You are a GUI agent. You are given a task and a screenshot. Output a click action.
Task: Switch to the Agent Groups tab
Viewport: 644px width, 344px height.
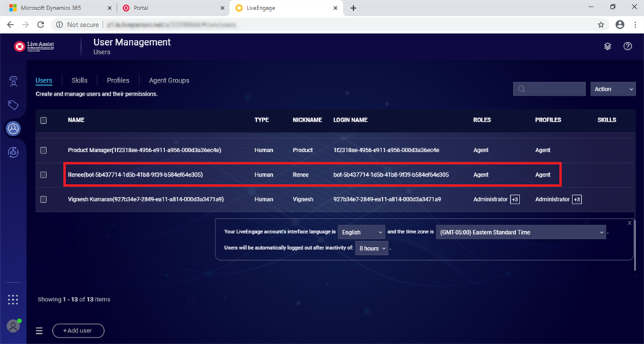tap(169, 80)
